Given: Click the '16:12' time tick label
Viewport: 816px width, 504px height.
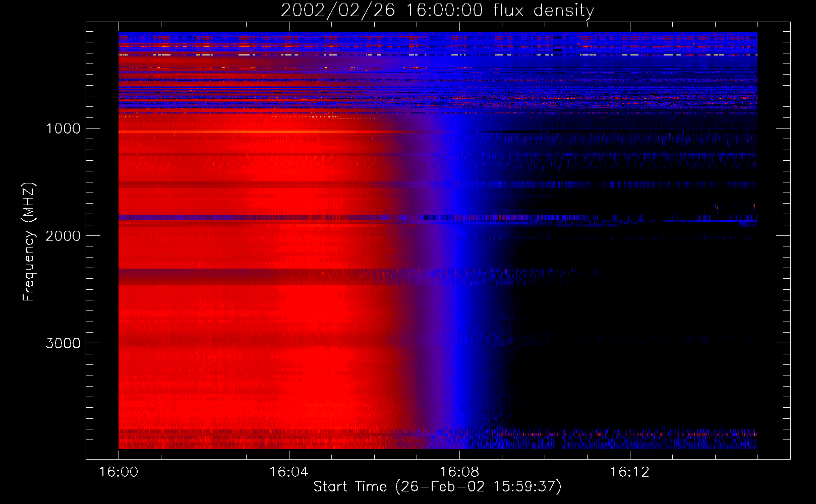Looking at the screenshot, I should 630,472.
